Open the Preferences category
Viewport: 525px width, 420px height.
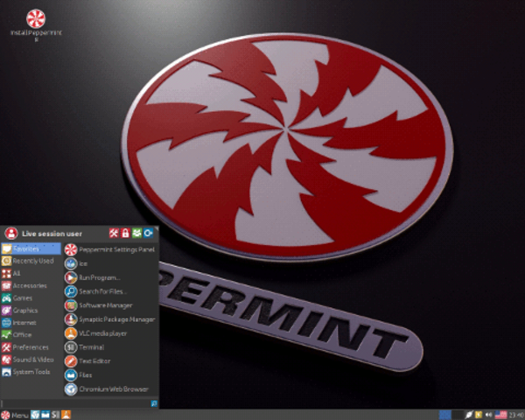click(x=31, y=347)
